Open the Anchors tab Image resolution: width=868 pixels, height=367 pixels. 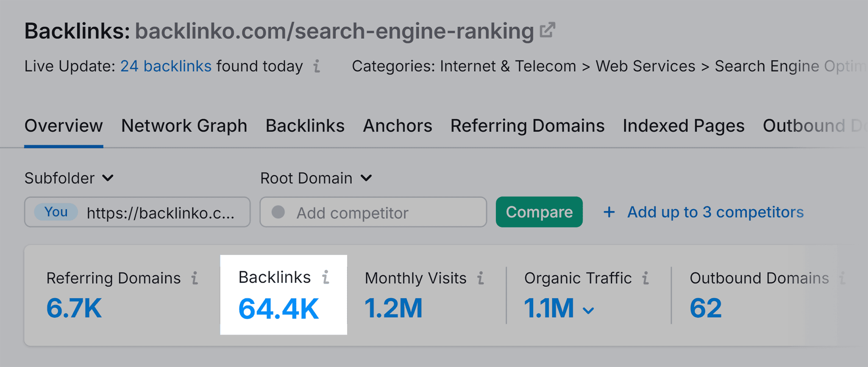397,126
